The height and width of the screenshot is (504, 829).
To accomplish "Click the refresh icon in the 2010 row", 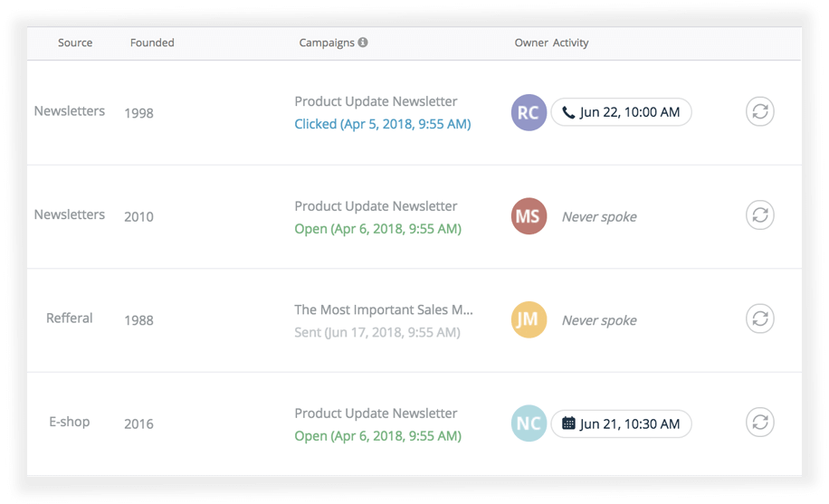I will [x=760, y=215].
